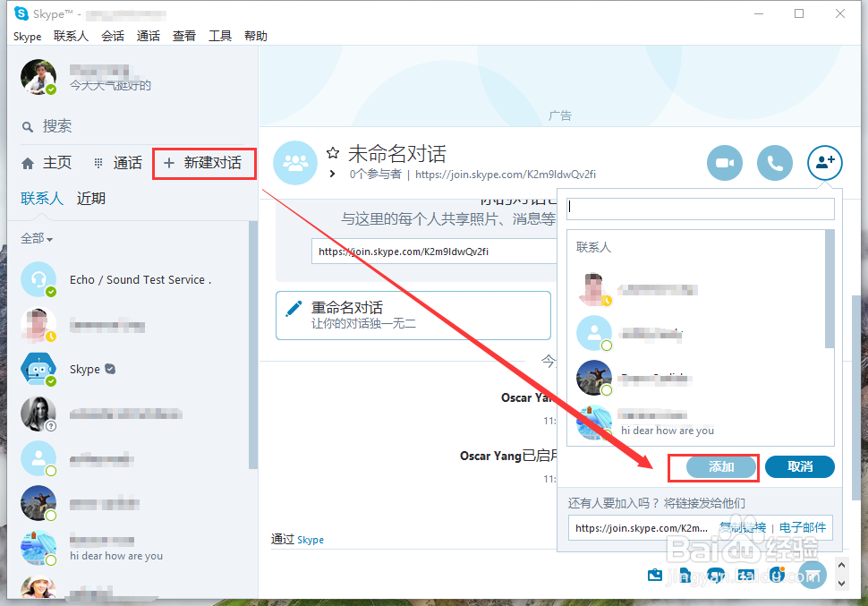Select the black-and-white woman portrait contact
This screenshot has width=868, height=606.
132,414
